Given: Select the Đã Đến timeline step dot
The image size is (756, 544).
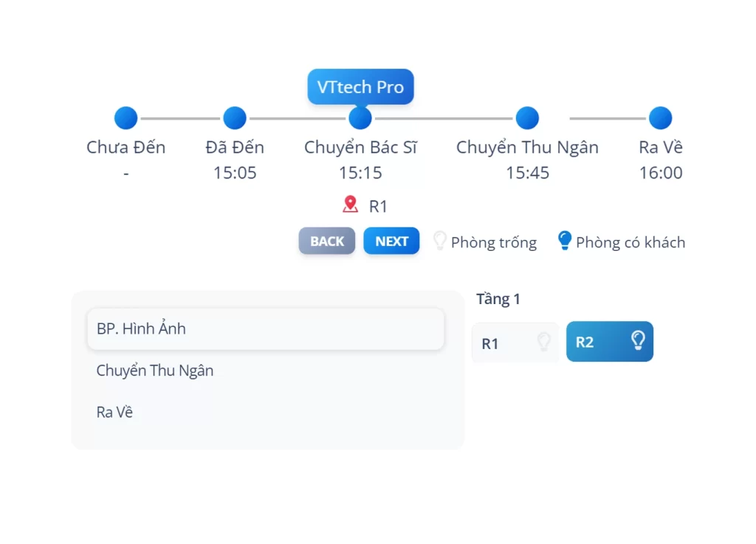Looking at the screenshot, I should click(235, 118).
